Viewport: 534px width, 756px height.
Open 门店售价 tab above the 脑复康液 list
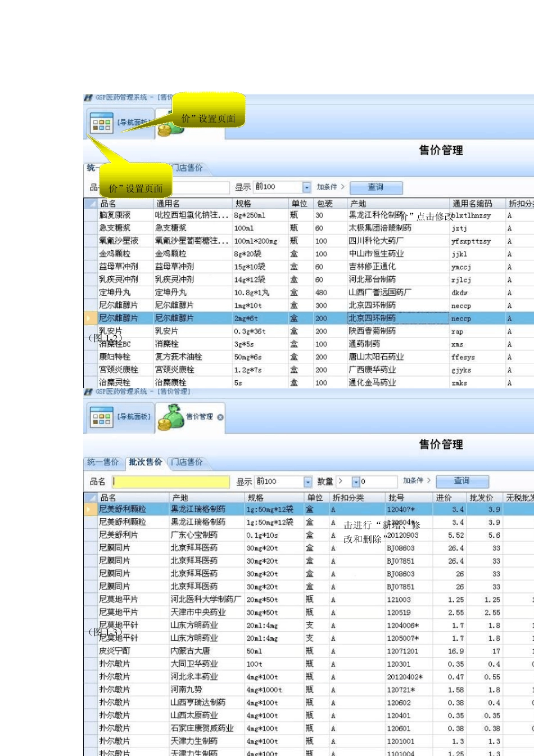click(187, 168)
